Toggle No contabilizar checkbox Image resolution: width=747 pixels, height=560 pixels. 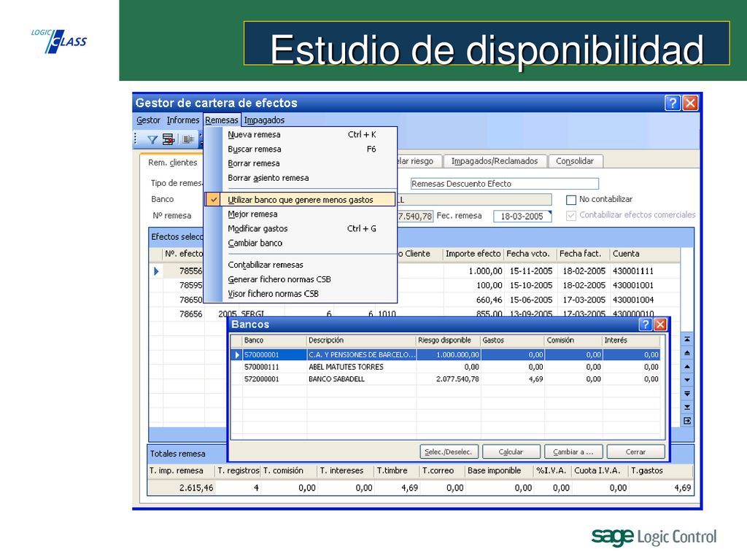(571, 200)
